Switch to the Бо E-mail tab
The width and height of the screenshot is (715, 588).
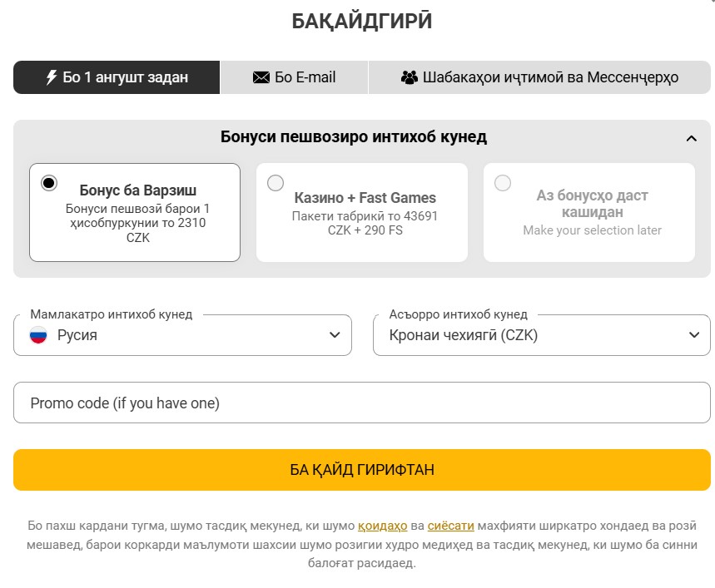(293, 77)
